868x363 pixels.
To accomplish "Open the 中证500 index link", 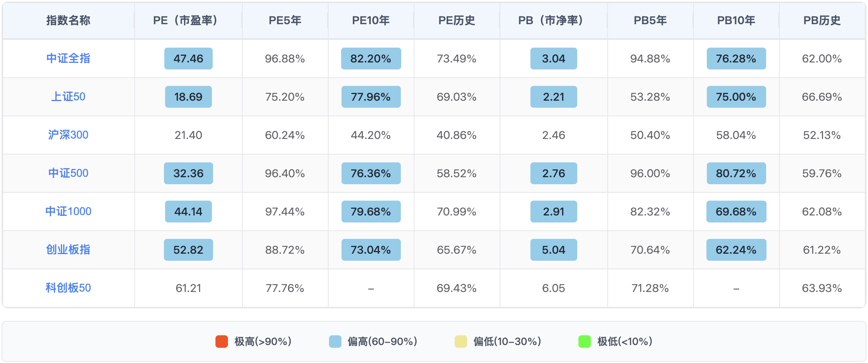I will [x=68, y=173].
